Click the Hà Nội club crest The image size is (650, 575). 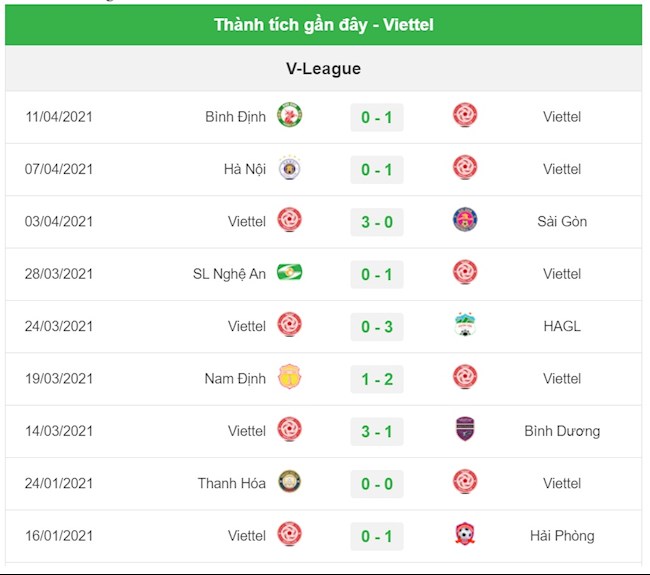(x=289, y=168)
